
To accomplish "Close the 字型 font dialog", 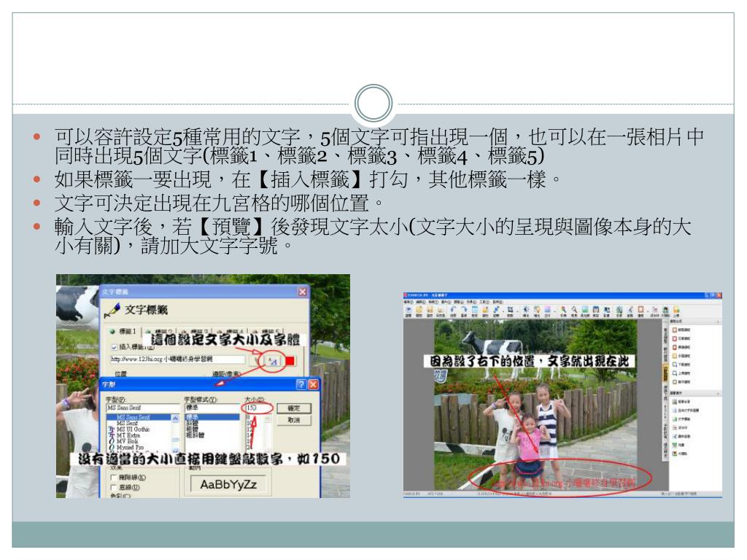I will pos(313,384).
